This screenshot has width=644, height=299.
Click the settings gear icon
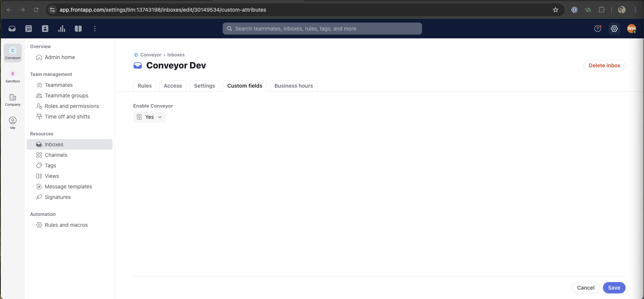click(614, 29)
